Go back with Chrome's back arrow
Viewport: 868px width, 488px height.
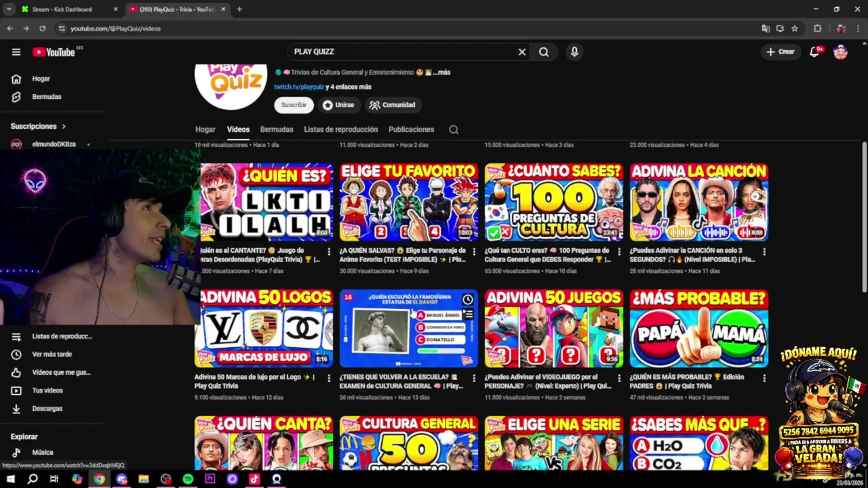9,28
